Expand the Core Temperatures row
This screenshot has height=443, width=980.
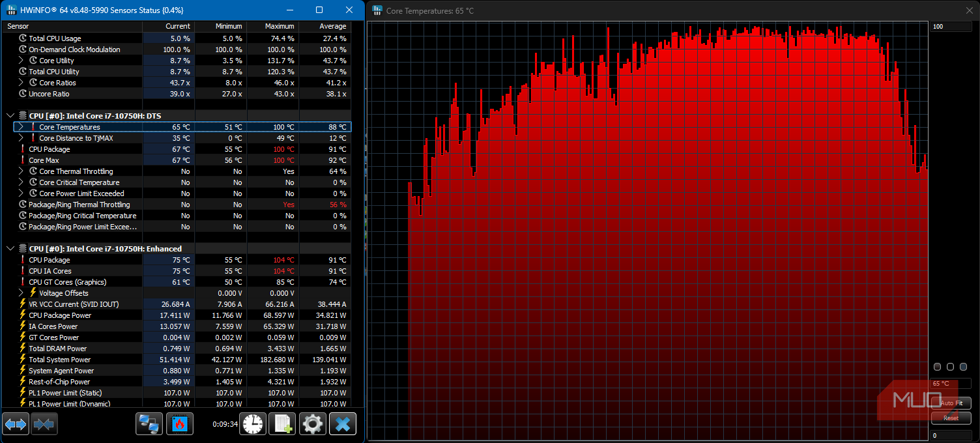[21, 127]
